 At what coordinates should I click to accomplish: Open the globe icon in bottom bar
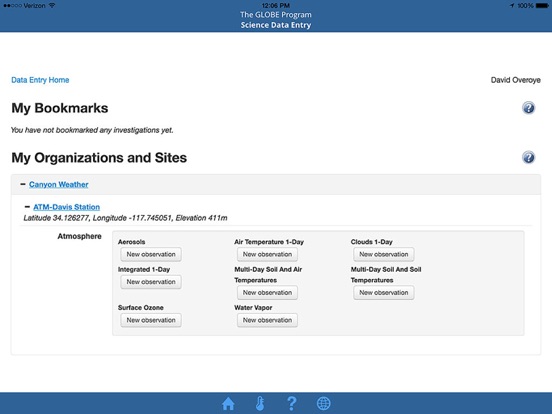[324, 403]
